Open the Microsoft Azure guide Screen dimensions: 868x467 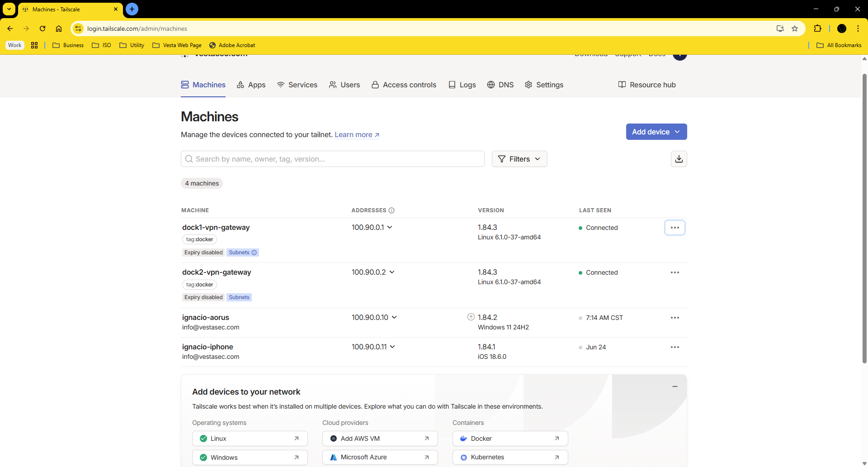[380, 457]
